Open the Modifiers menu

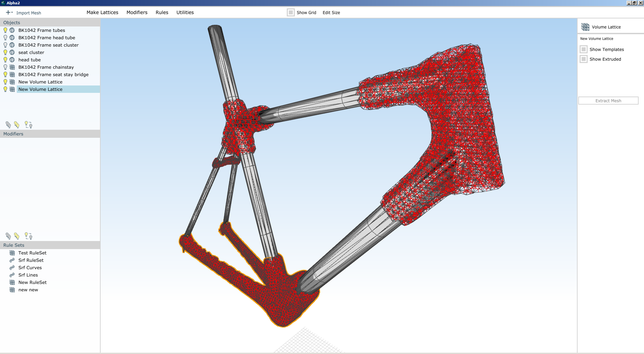pyautogui.click(x=137, y=12)
